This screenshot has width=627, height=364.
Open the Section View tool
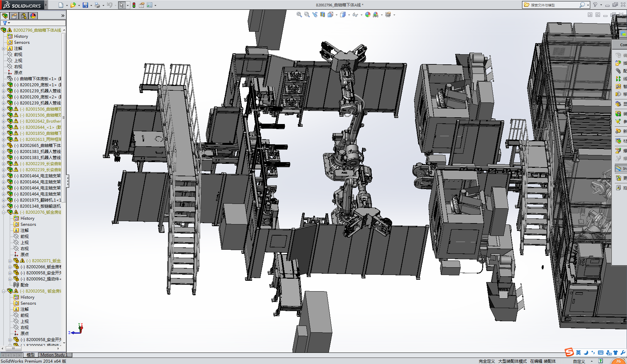click(323, 14)
